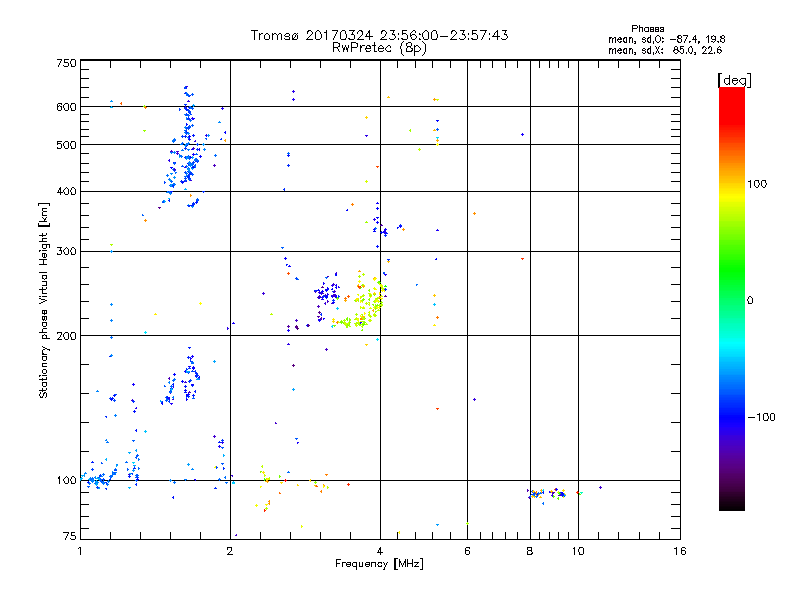Click the y-axis tick label '300'
Image resolution: width=800 pixels, height=600 pixels.
coord(67,252)
